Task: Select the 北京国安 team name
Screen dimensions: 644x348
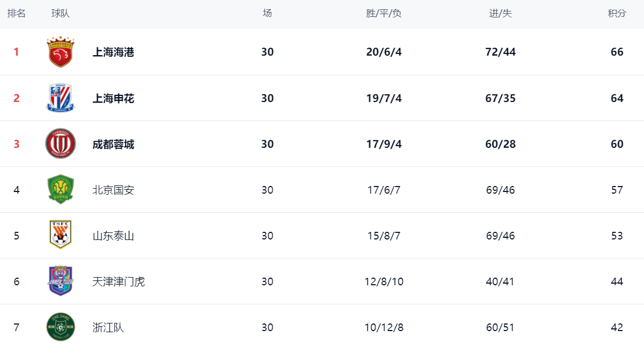Action: point(114,190)
